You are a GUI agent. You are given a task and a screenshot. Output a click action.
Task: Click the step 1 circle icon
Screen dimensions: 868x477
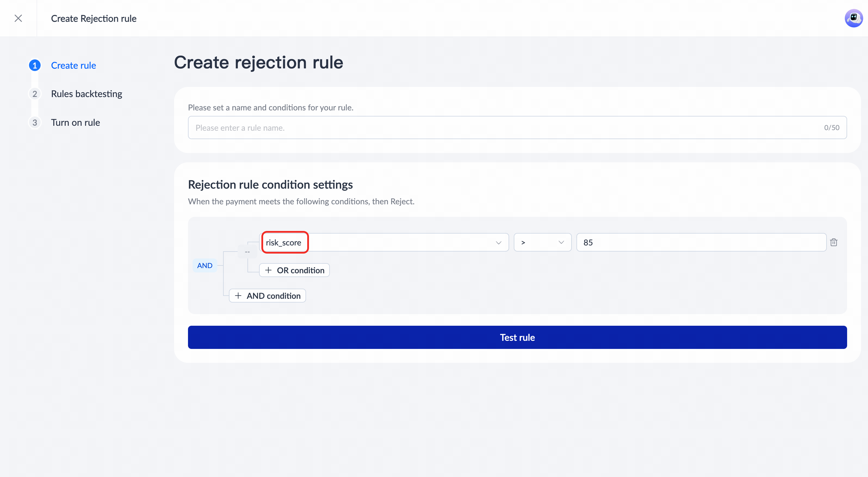pyautogui.click(x=35, y=65)
